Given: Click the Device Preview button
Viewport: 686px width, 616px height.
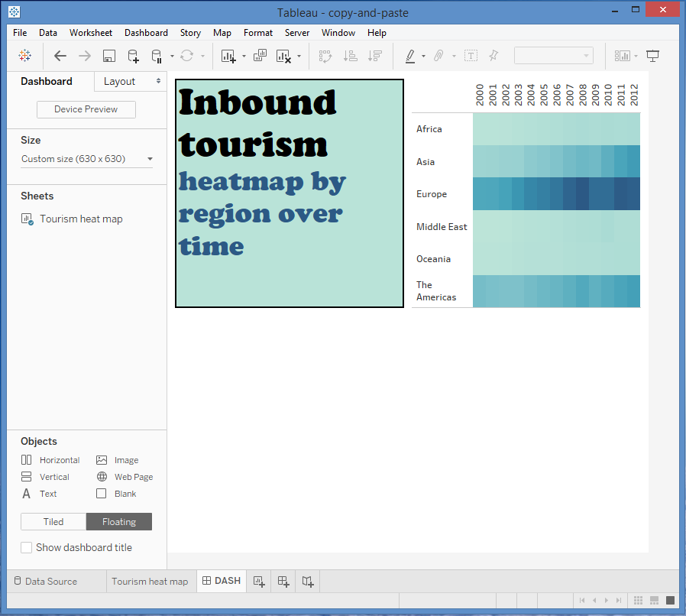Looking at the screenshot, I should point(86,109).
